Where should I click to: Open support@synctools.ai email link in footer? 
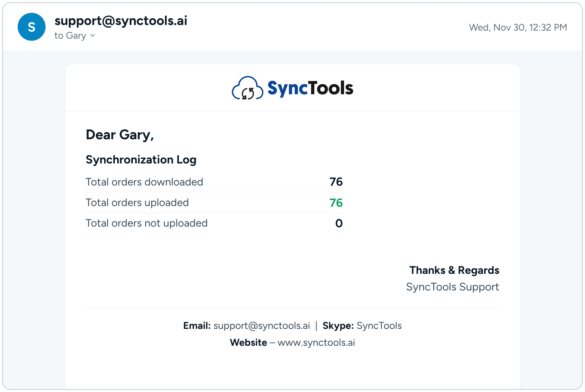click(x=262, y=326)
